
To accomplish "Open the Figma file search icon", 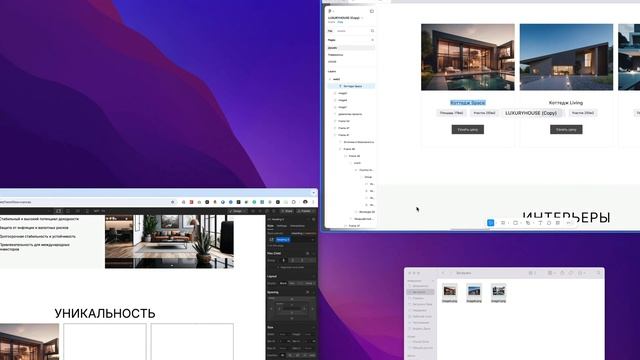I will [x=372, y=31].
